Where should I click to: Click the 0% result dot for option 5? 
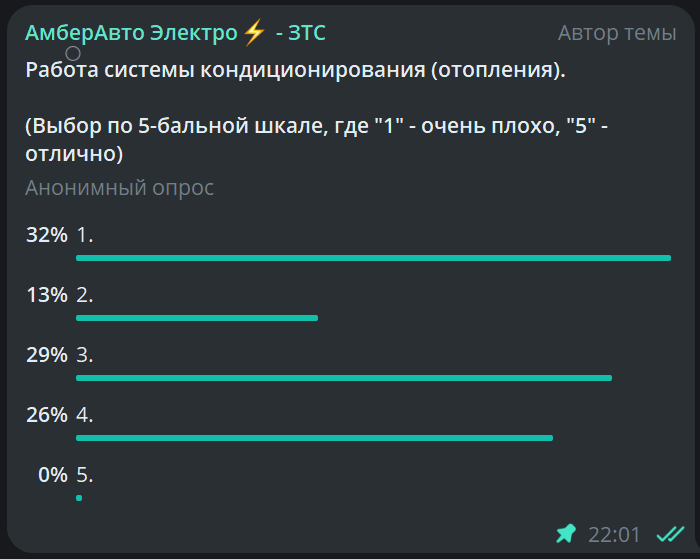coord(79,498)
